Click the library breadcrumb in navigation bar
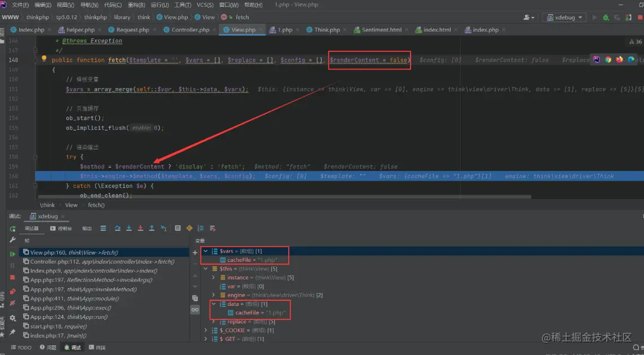The width and height of the screenshot is (644, 355). click(x=122, y=17)
